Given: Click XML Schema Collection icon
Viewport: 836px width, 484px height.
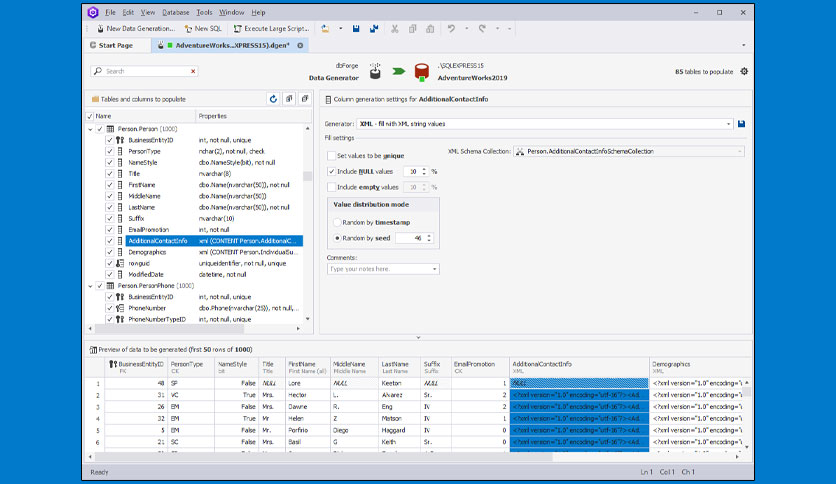Looking at the screenshot, I should click(x=520, y=151).
